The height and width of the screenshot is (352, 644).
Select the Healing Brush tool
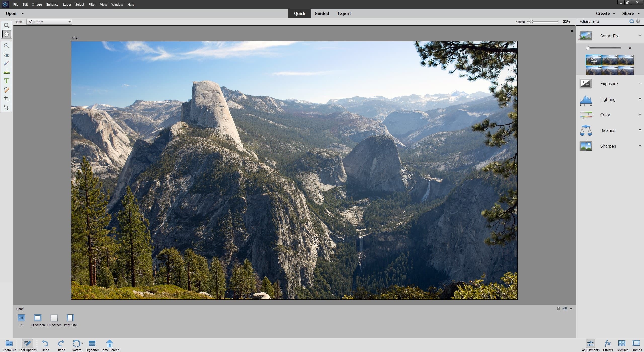tap(6, 90)
